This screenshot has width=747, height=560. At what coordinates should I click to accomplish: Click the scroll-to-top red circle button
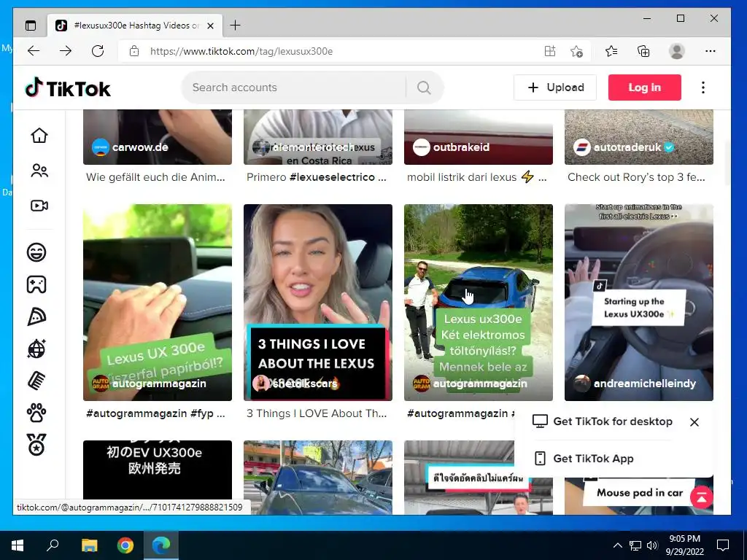(701, 497)
